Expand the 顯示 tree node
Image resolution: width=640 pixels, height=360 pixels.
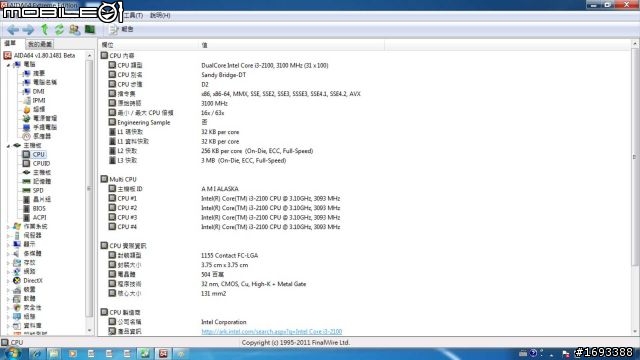point(8,244)
